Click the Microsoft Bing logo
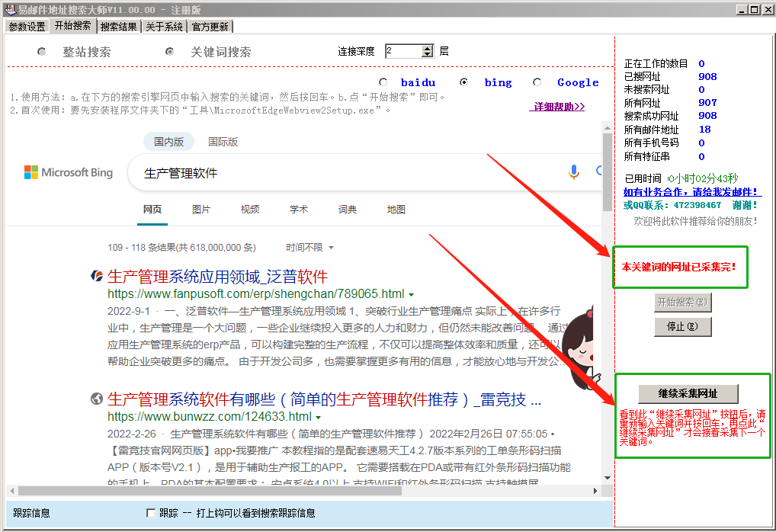Viewport: 776px width, 532px height. tap(69, 172)
